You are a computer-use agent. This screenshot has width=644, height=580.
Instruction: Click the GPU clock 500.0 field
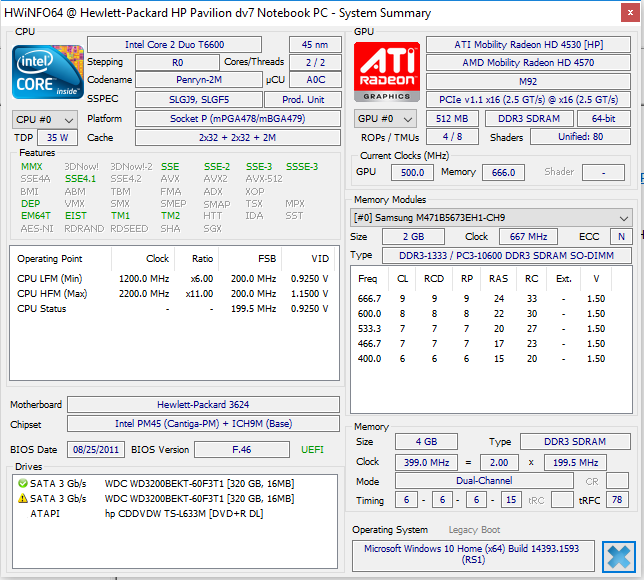(412, 173)
